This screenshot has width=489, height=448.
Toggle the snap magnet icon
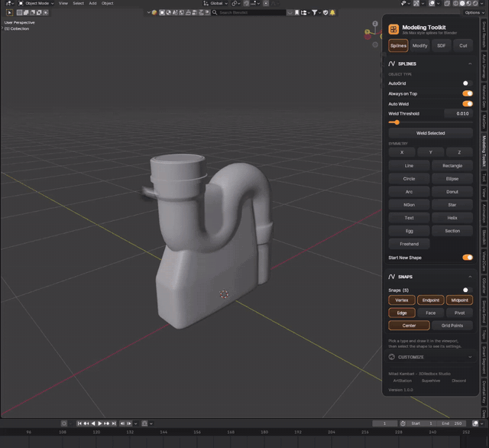click(x=246, y=3)
